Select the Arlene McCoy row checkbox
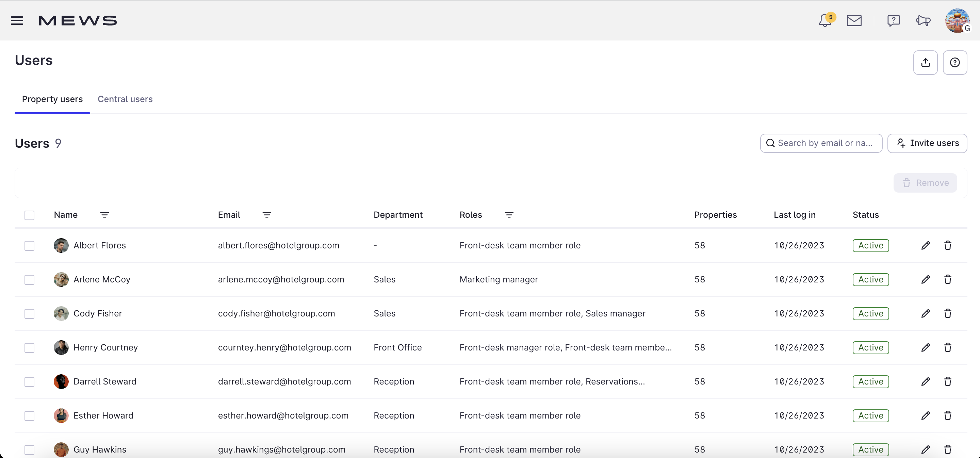 29,280
